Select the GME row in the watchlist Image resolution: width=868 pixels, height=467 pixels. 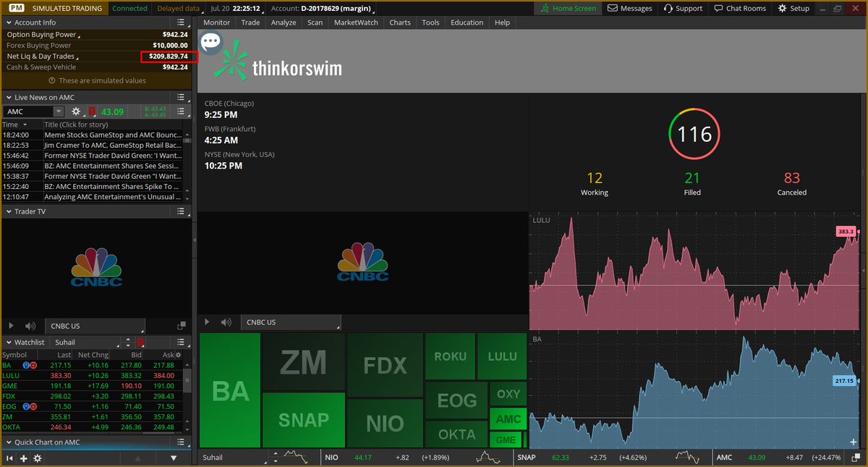coord(91,386)
